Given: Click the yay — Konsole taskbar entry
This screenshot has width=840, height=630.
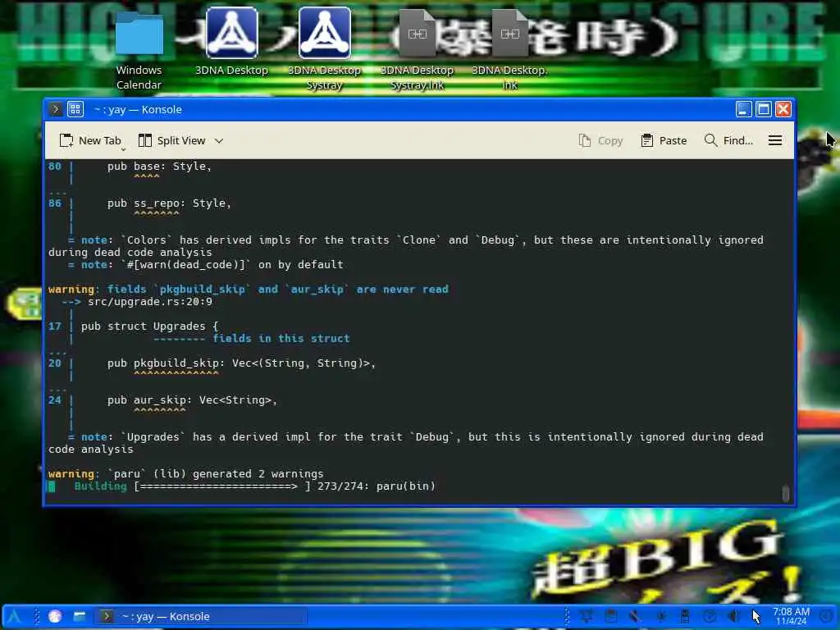Looking at the screenshot, I should tap(202, 617).
